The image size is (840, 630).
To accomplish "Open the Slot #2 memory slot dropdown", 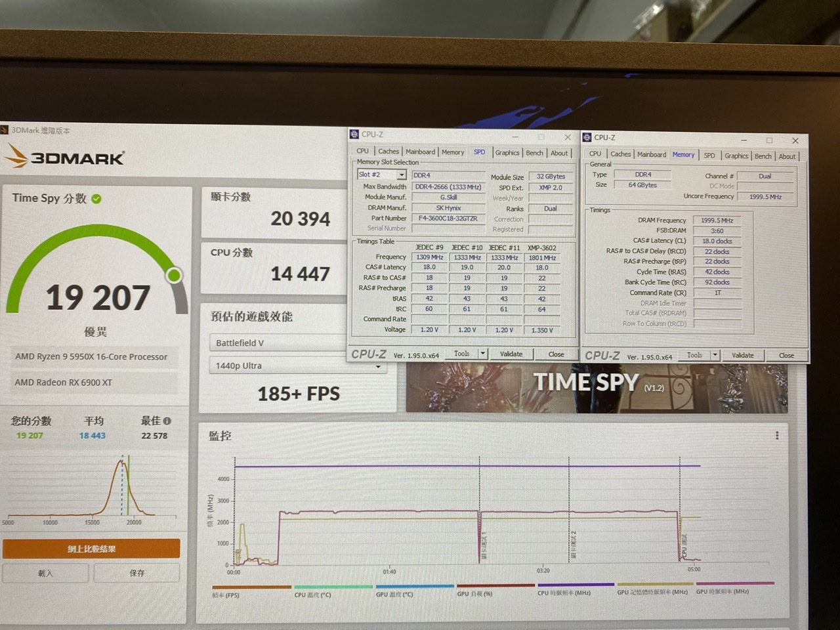I will [x=401, y=175].
